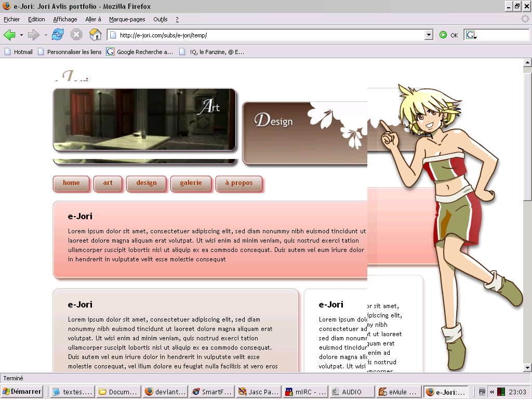Open the Edition menu
The image size is (532, 399).
coord(36,19)
